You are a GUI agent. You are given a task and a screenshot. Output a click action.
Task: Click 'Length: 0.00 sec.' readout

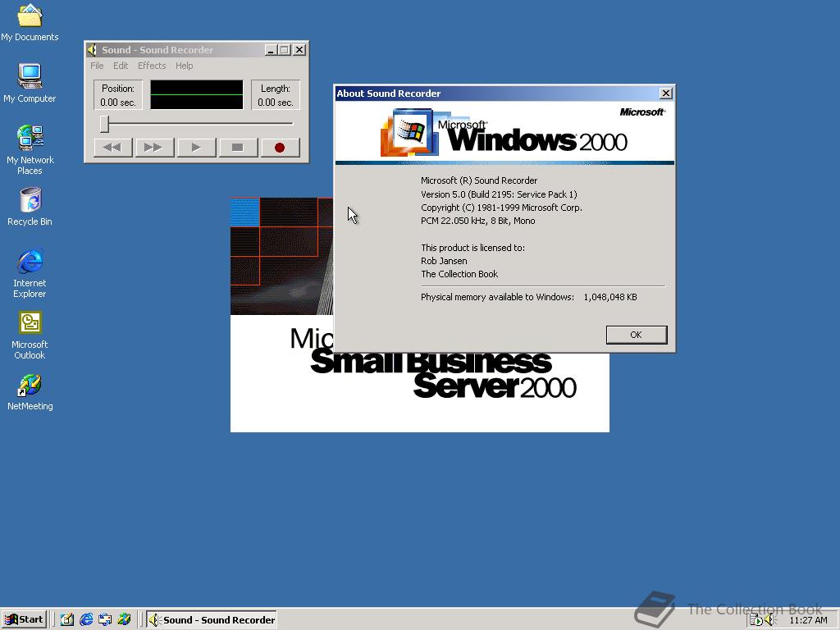[x=276, y=95]
